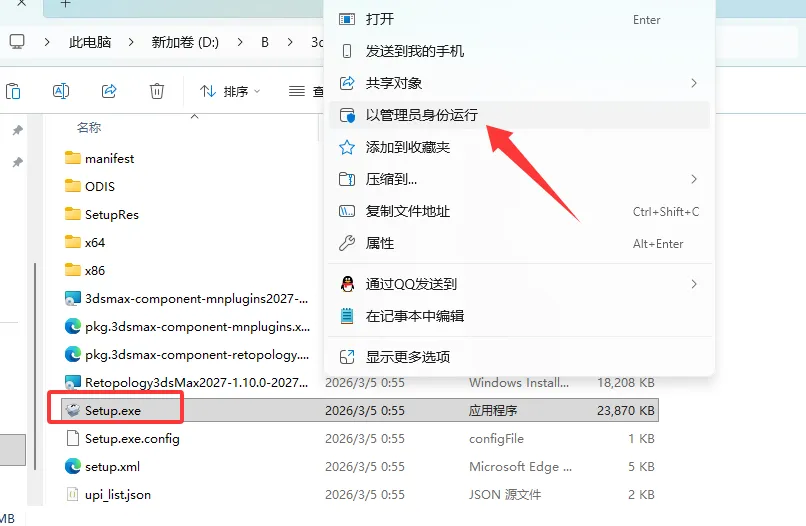Select 添加到收藏夹 menu entry

[x=519, y=147]
